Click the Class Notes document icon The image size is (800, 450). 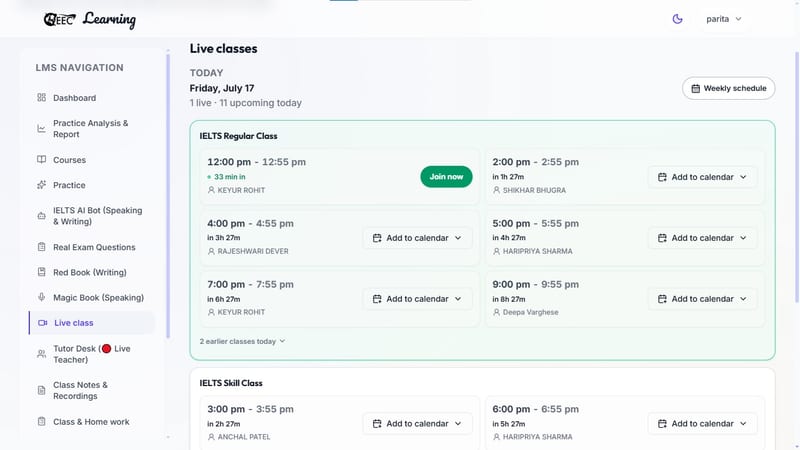point(41,390)
